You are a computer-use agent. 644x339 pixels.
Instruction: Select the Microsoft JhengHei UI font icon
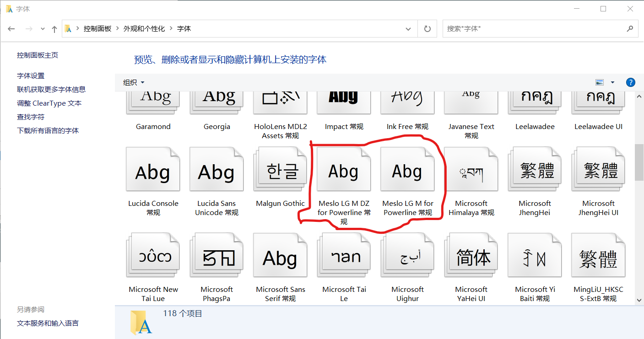tap(598, 169)
